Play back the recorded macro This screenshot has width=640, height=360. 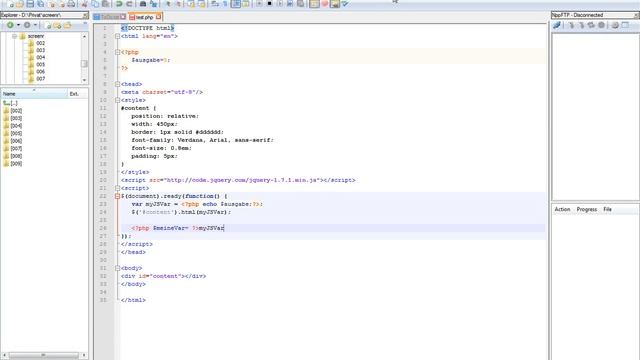[280, 4]
